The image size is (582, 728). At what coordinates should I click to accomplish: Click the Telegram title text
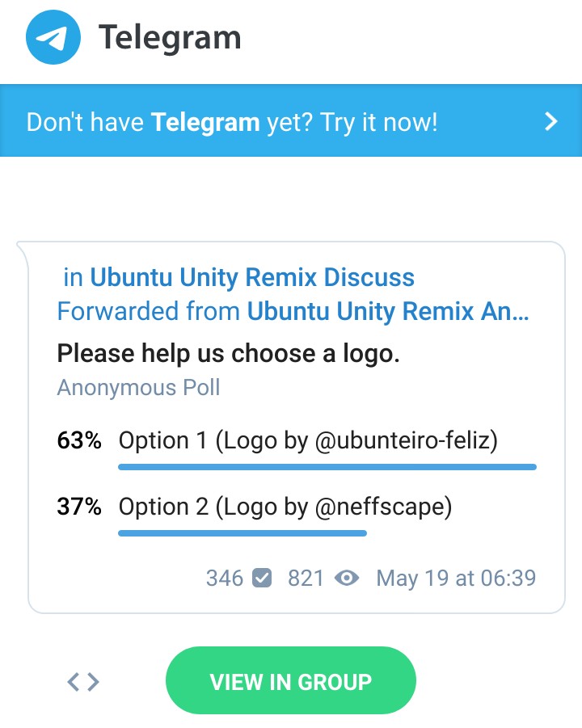(170, 37)
